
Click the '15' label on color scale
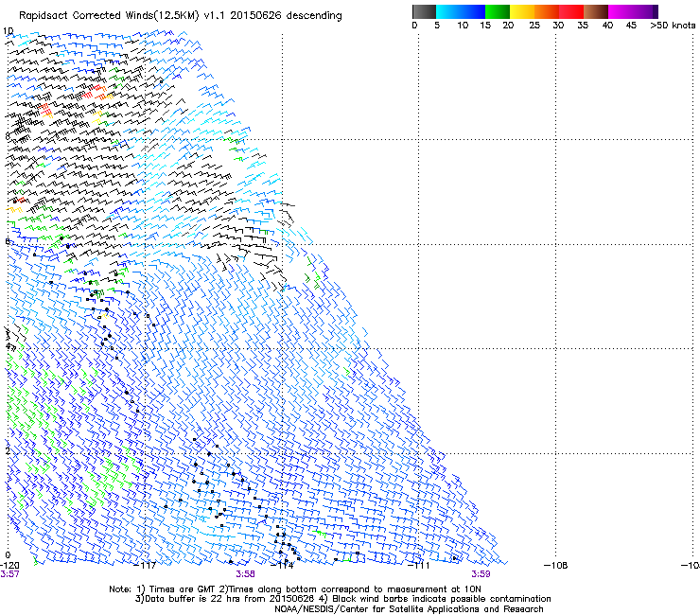click(485, 26)
